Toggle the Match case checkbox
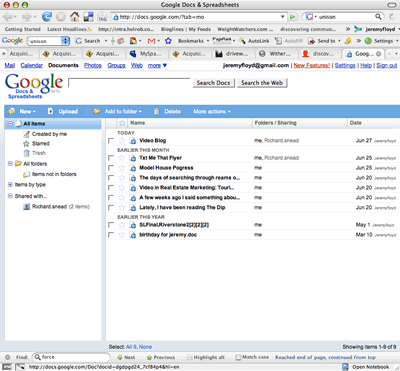 pyautogui.click(x=238, y=357)
